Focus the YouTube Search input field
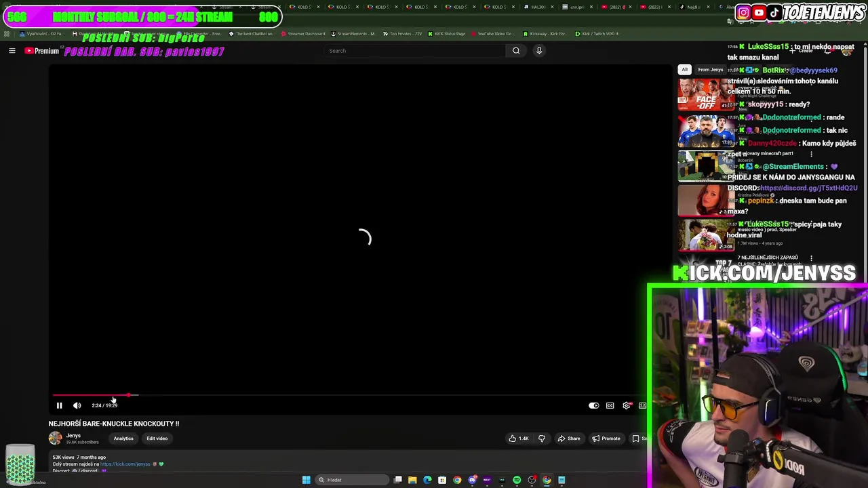 tap(414, 51)
